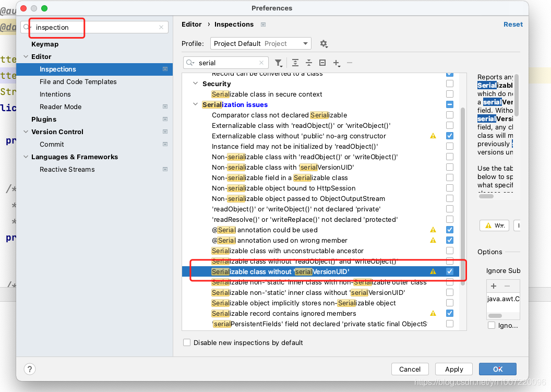551x392 pixels.
Task: Click into the preferences 'inspection' search field
Action: 95,28
